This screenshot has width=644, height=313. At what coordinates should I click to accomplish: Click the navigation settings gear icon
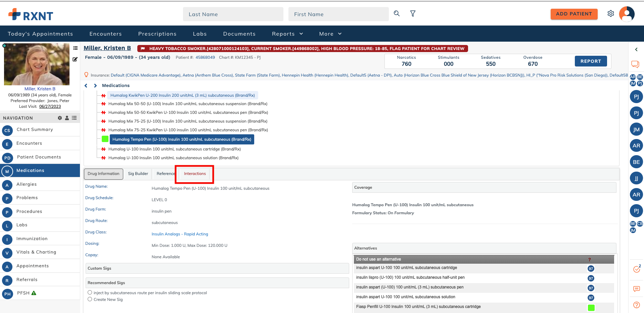(x=60, y=118)
